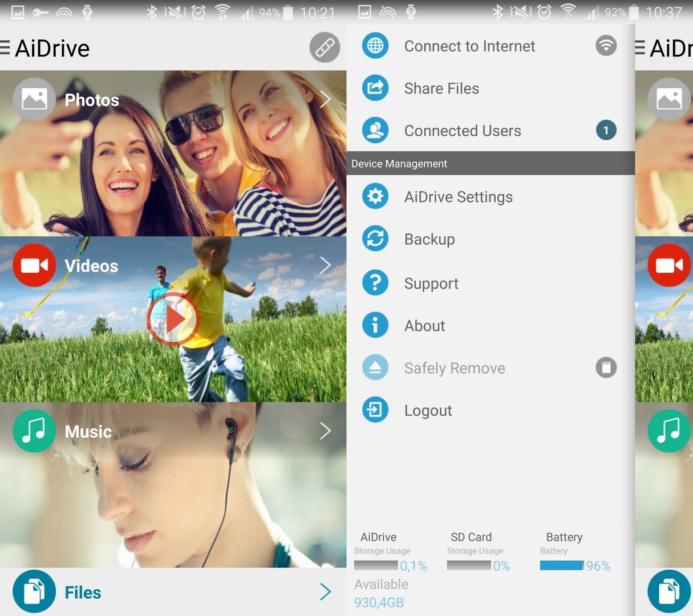Select Connect to Internet menu entry
The height and width of the screenshot is (616, 693).
491,46
